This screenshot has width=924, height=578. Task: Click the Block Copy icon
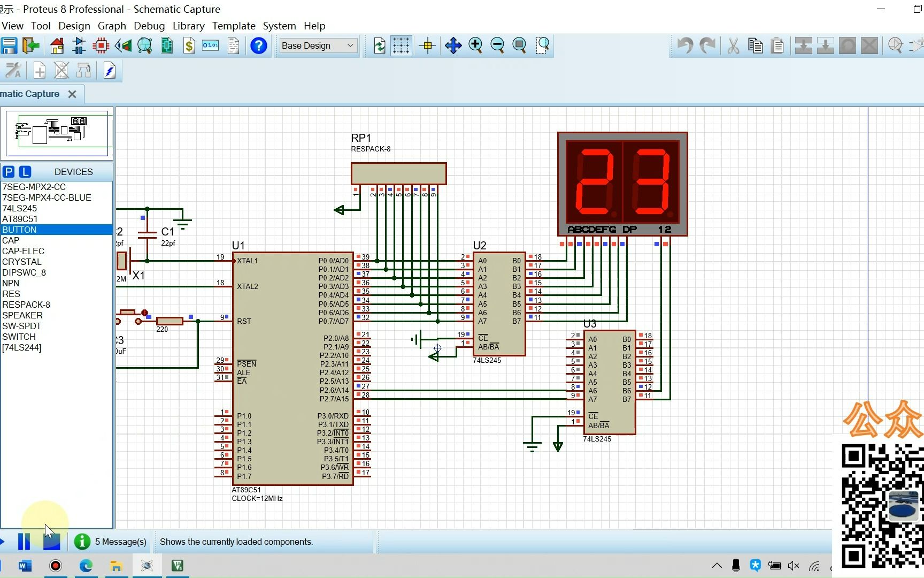[x=803, y=45]
